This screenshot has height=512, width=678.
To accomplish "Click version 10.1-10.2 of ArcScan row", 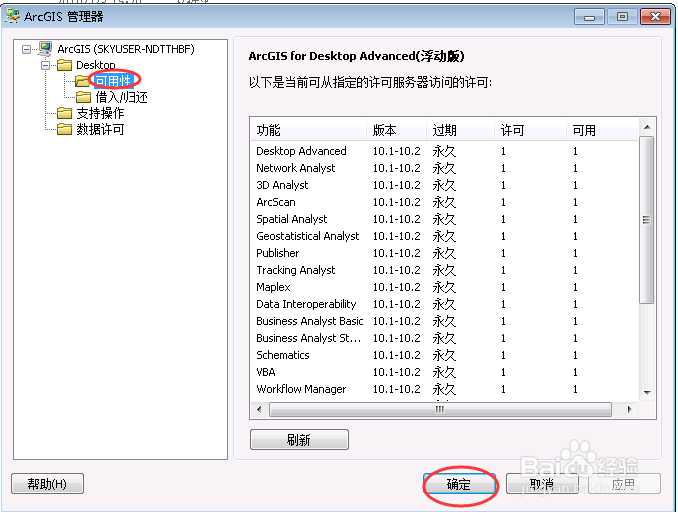I will pos(397,202).
